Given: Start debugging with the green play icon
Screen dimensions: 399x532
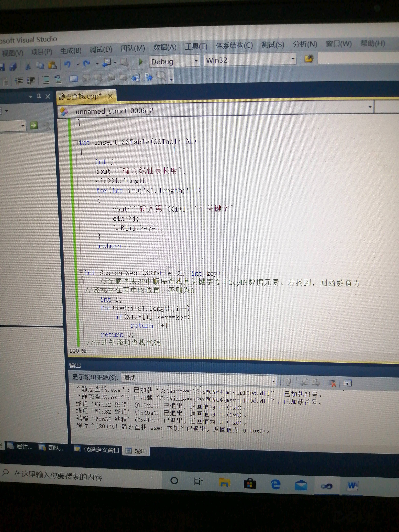Looking at the screenshot, I should coord(141,62).
